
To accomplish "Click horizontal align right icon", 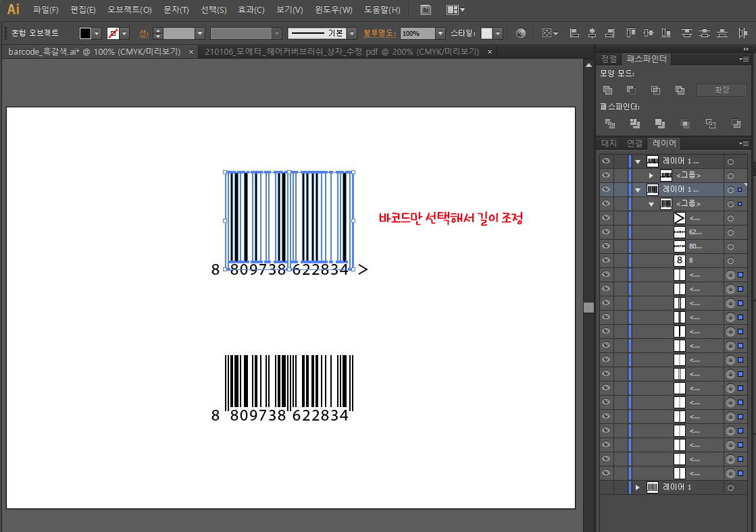I will (x=610, y=33).
